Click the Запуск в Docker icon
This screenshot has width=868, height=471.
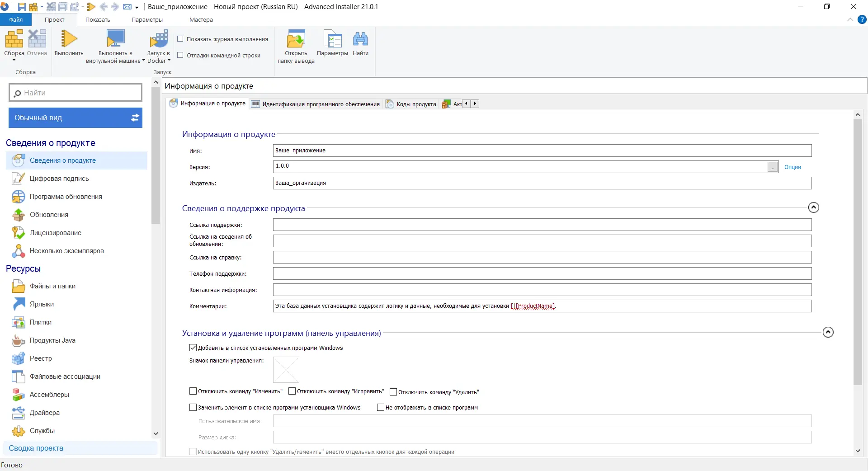click(159, 39)
